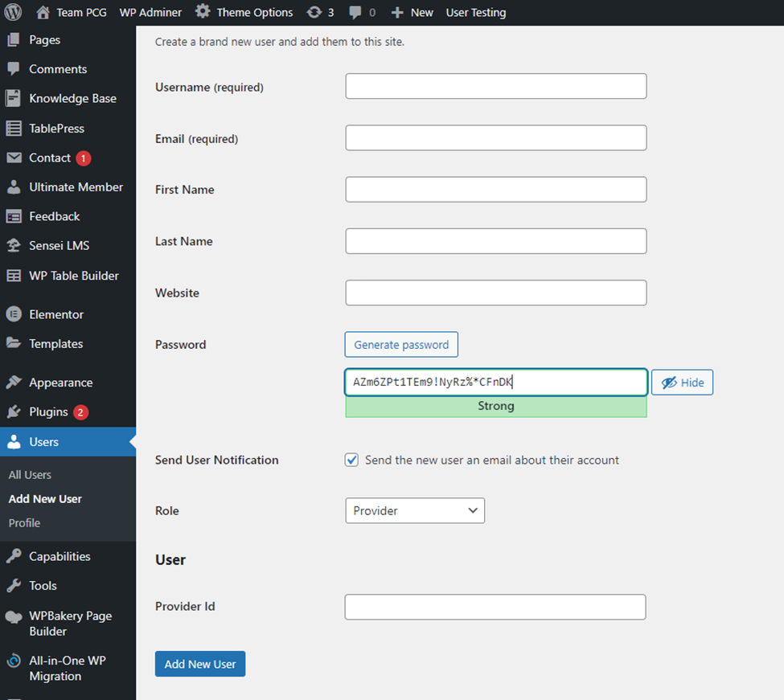This screenshot has width=784, height=700.
Task: Expand the Role dropdown showing Provider
Action: coord(414,511)
